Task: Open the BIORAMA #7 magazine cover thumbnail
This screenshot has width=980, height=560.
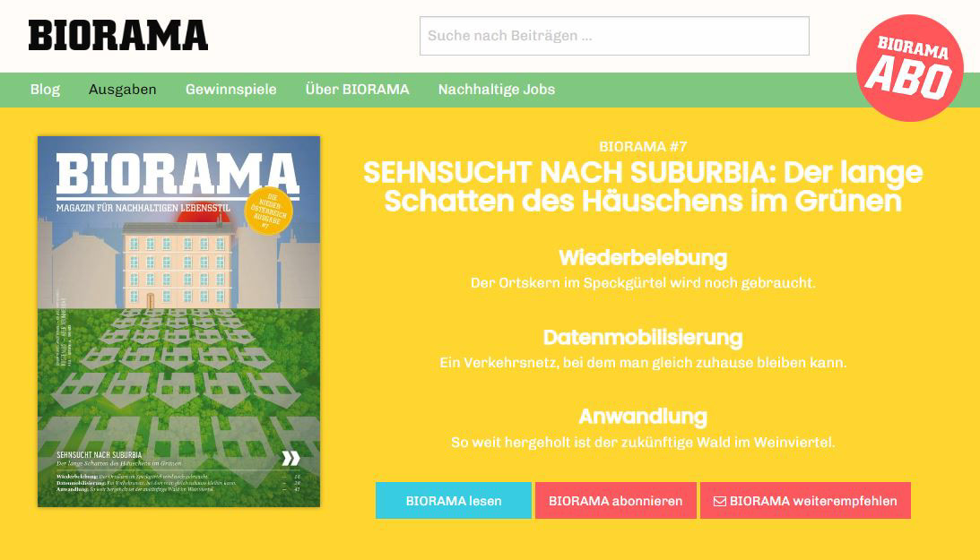Action: tap(178, 322)
